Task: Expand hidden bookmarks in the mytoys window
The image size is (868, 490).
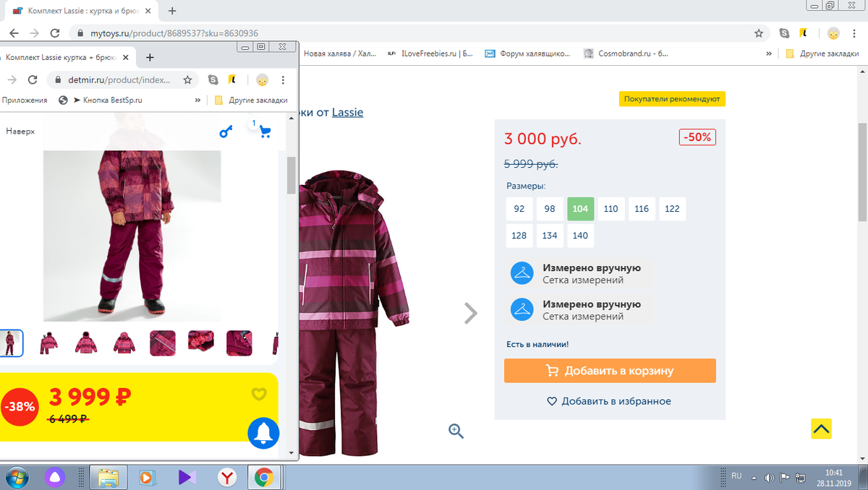Action: point(769,53)
